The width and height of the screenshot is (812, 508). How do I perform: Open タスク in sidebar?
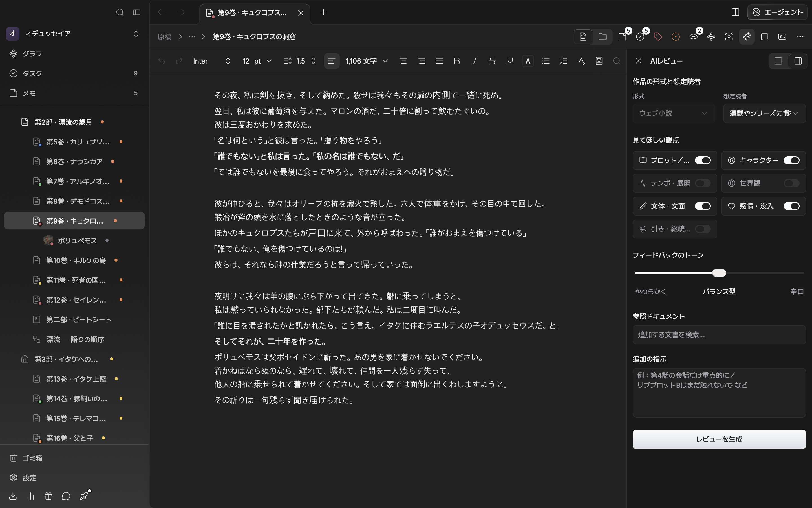(x=74, y=73)
